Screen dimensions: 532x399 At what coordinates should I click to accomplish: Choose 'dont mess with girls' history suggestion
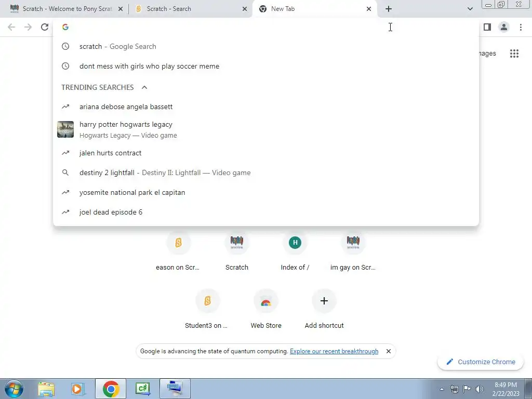pos(266,66)
